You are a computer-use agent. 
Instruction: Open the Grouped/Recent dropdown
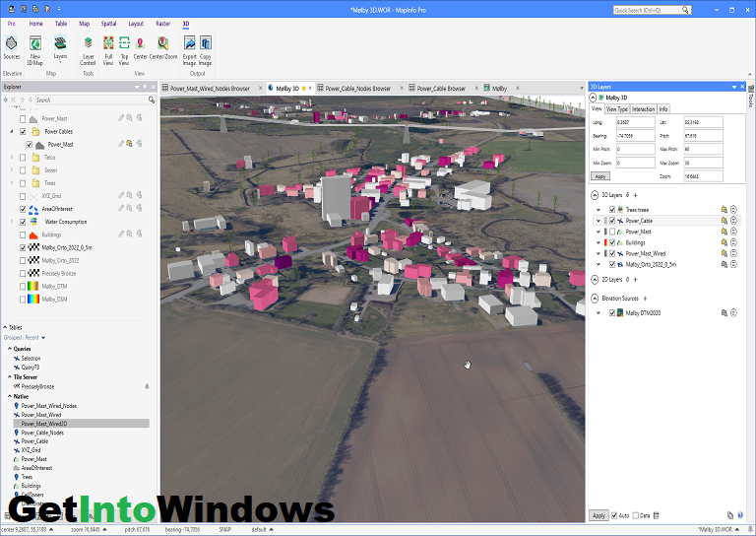pos(43,338)
